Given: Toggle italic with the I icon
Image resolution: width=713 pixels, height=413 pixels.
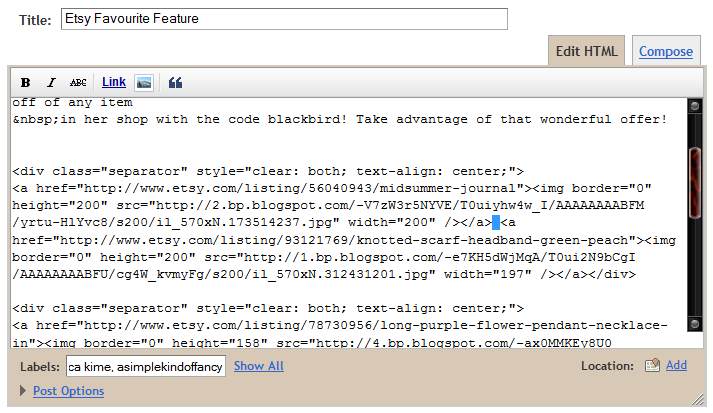Looking at the screenshot, I should 51,82.
